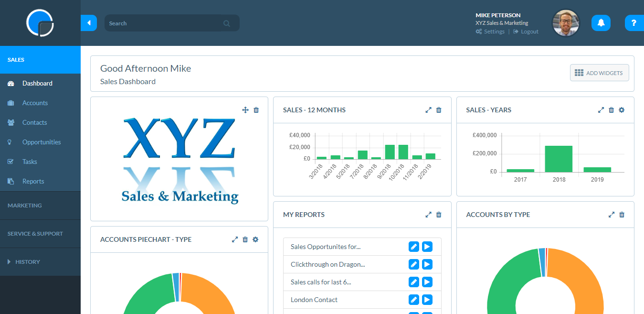
Task: Run the London Contact report
Action: pos(427,300)
